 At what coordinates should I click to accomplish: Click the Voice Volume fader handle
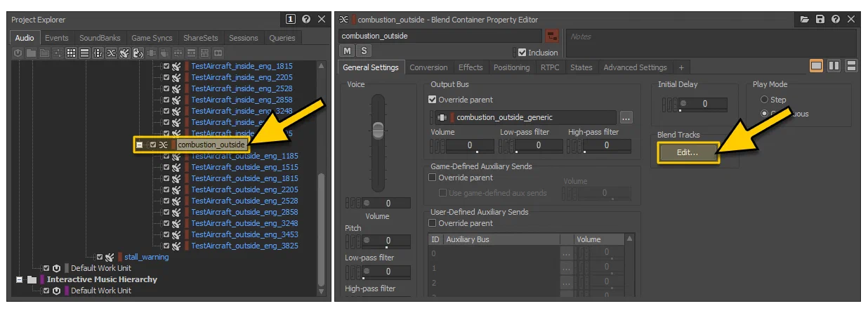[x=378, y=131]
